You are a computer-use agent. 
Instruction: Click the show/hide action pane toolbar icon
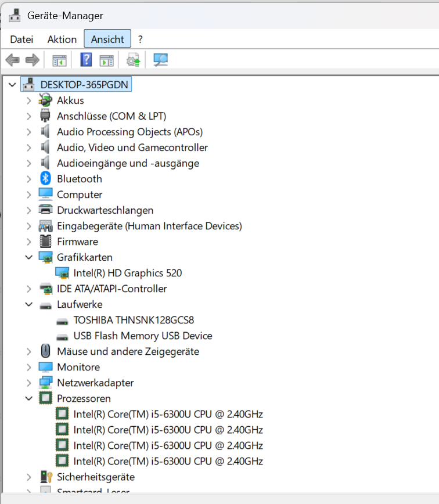coord(106,60)
